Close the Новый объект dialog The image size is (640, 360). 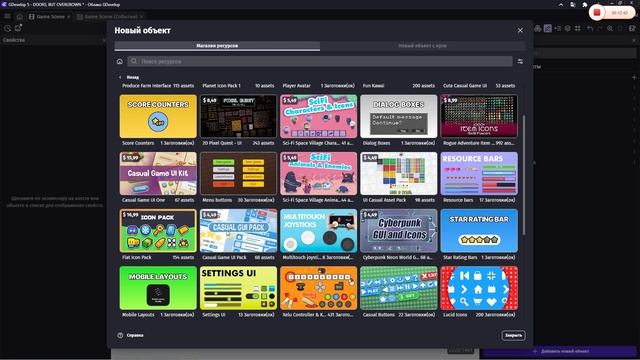520,31
